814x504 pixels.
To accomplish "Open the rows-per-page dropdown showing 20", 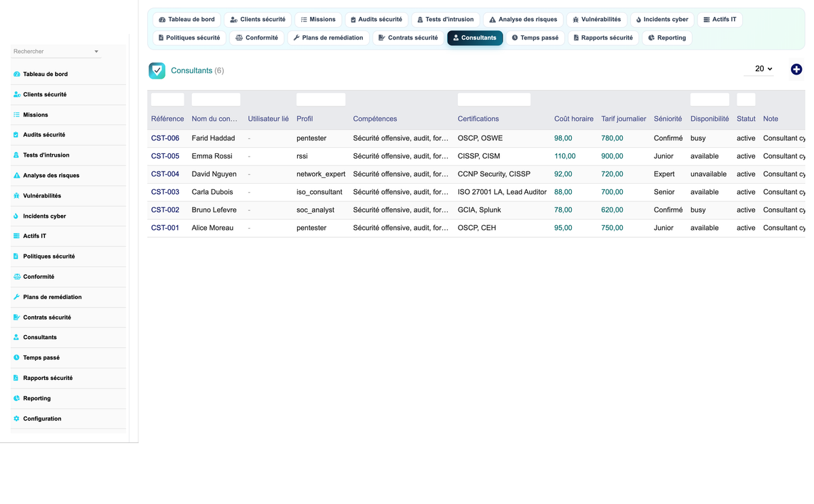I will (x=758, y=69).
